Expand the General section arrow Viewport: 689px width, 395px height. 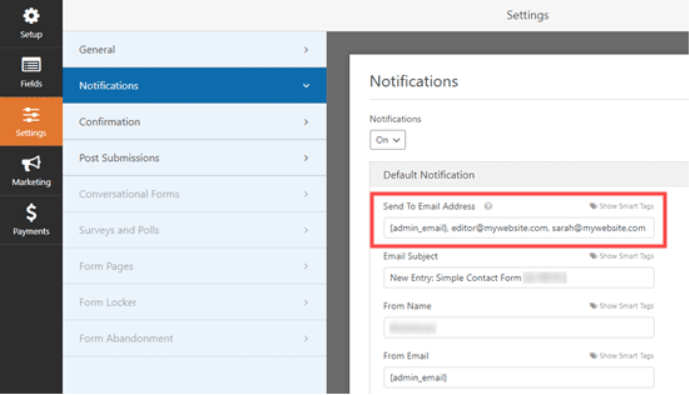pyautogui.click(x=306, y=50)
